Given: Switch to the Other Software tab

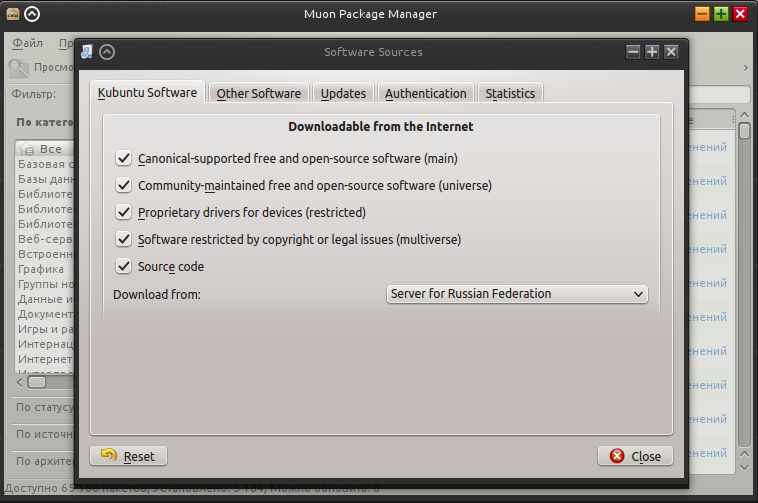Looking at the screenshot, I should pyautogui.click(x=258, y=93).
